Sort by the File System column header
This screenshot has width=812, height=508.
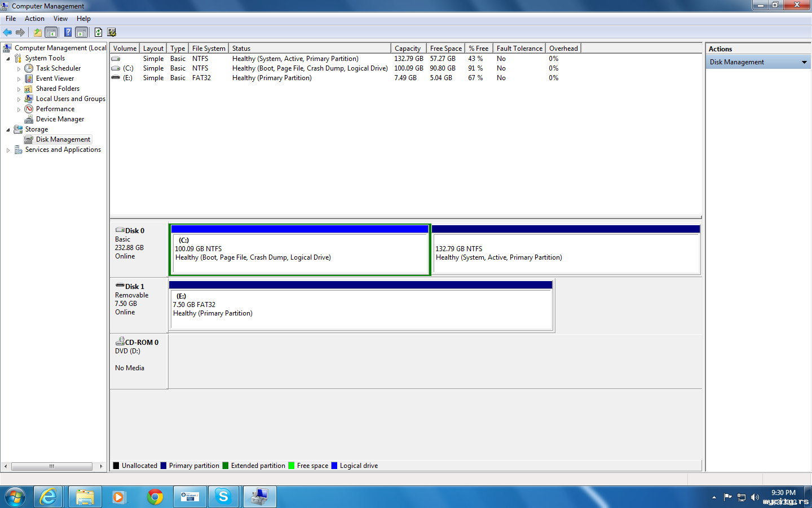pyautogui.click(x=209, y=49)
